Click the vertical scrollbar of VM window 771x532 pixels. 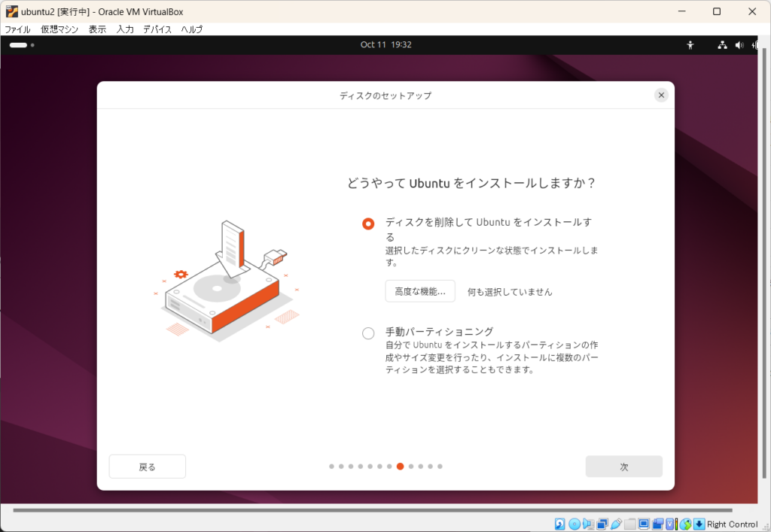pos(764,263)
